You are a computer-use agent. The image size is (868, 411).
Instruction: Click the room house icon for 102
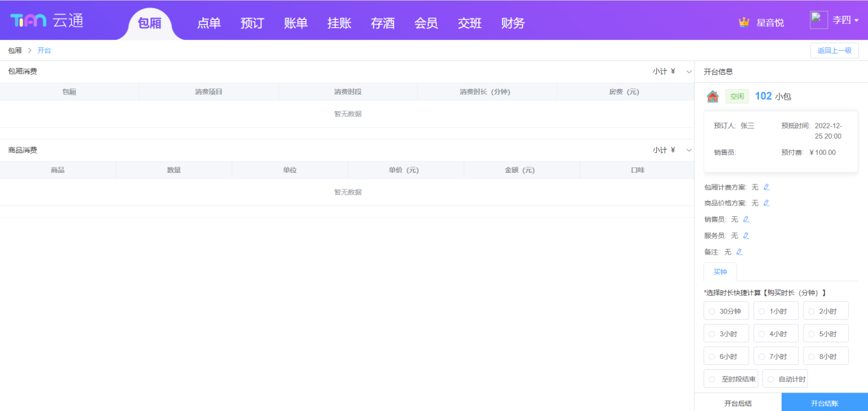tap(713, 97)
